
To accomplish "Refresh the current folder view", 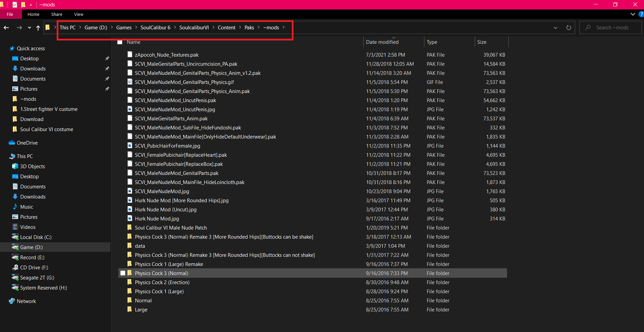I will [568, 28].
